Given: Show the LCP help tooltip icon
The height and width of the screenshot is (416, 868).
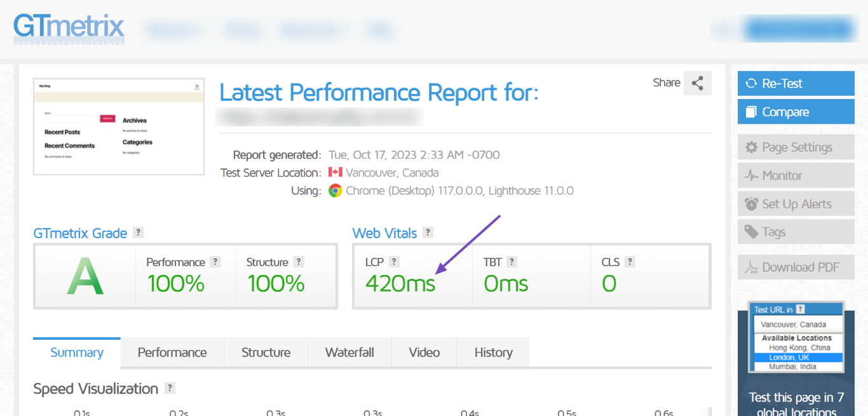Looking at the screenshot, I should [x=394, y=262].
